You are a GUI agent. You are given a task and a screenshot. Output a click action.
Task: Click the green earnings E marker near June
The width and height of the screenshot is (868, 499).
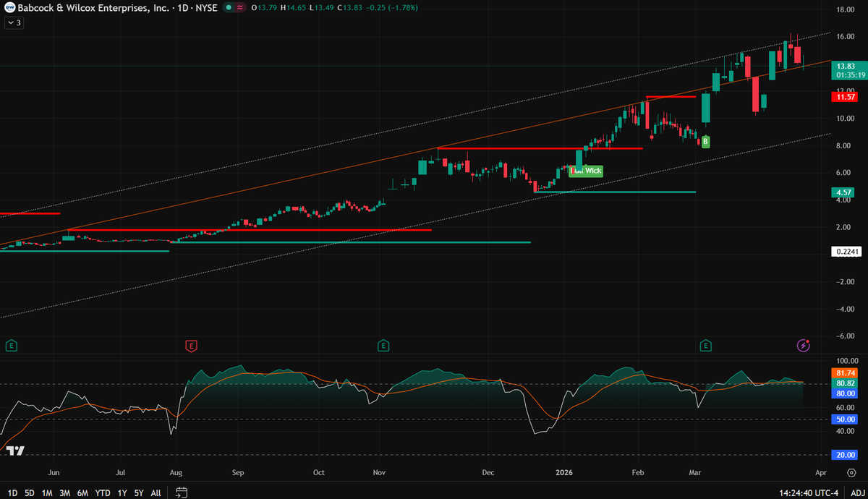point(12,346)
